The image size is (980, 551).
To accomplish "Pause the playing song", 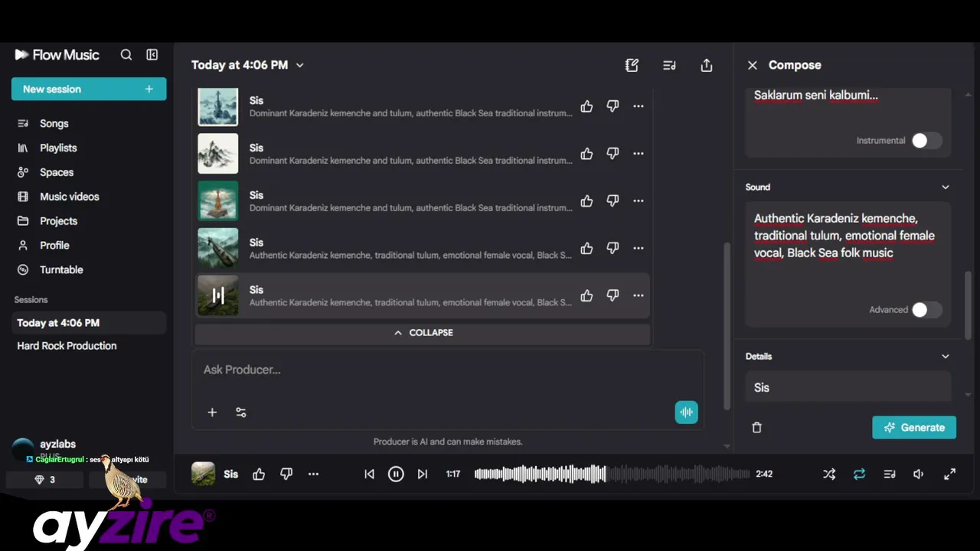I will click(x=396, y=474).
